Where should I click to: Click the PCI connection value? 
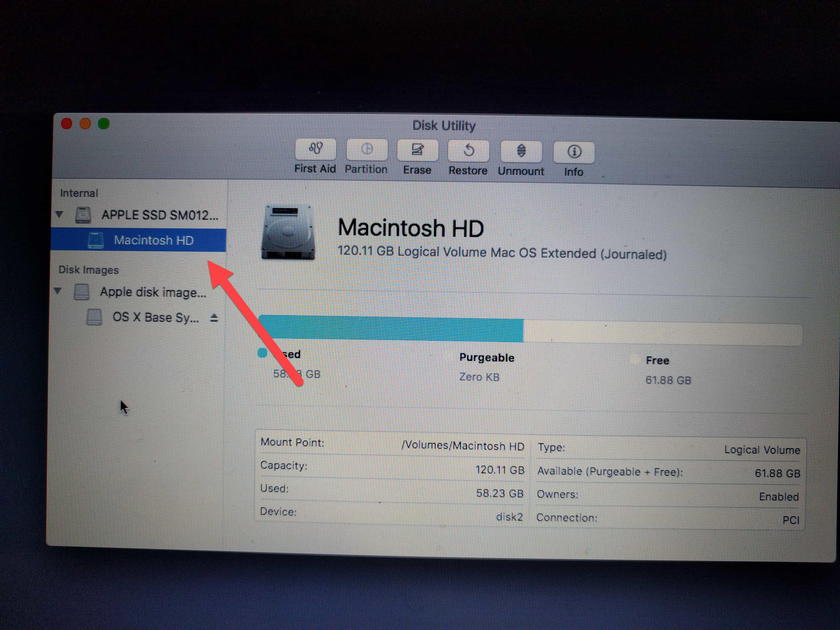point(791,520)
